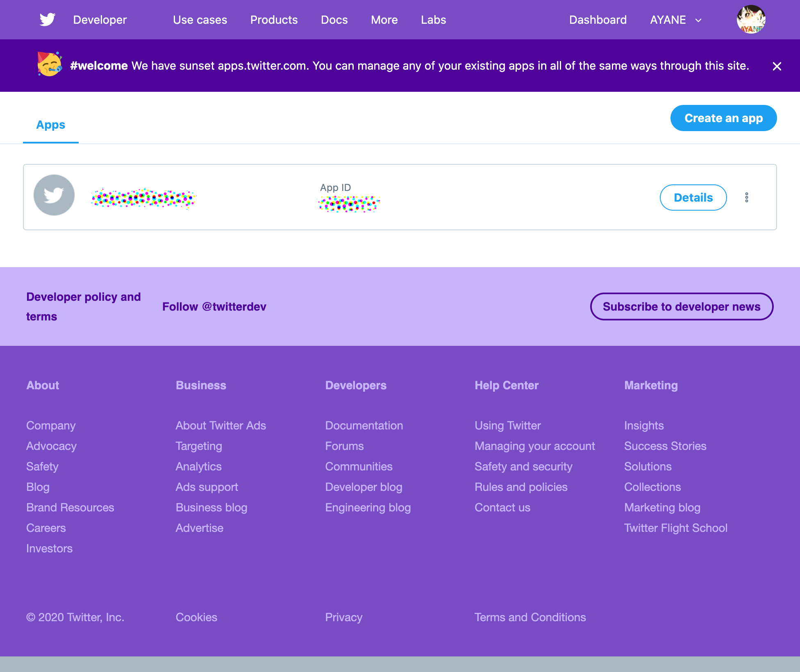Click the party face emoji in banner
Viewport: 800px width, 672px height.
click(x=50, y=64)
